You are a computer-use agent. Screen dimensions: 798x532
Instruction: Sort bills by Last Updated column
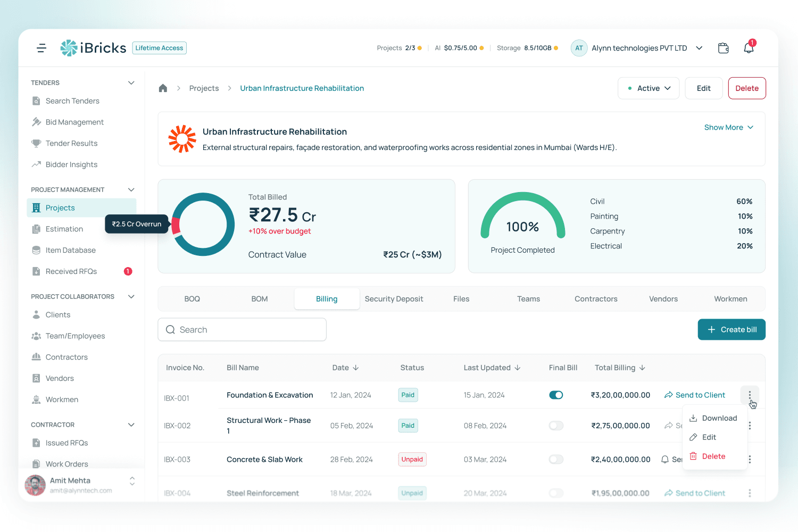pos(492,368)
